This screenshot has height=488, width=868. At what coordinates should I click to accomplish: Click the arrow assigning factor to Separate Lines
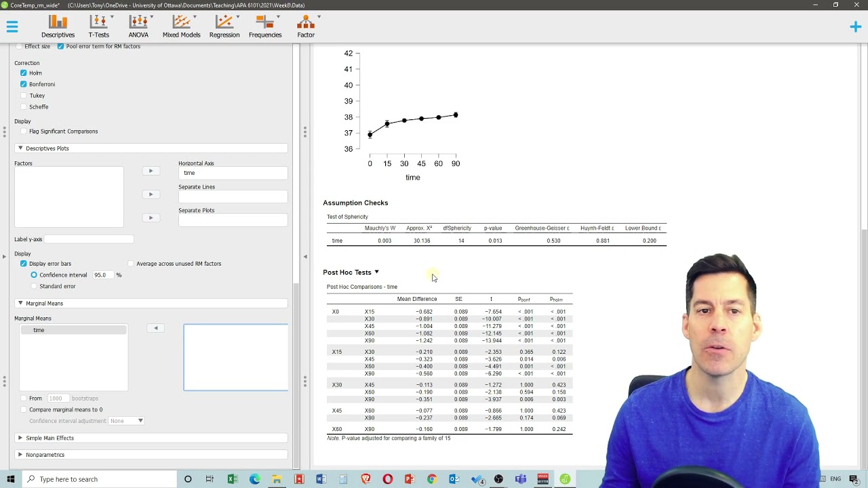click(x=151, y=195)
